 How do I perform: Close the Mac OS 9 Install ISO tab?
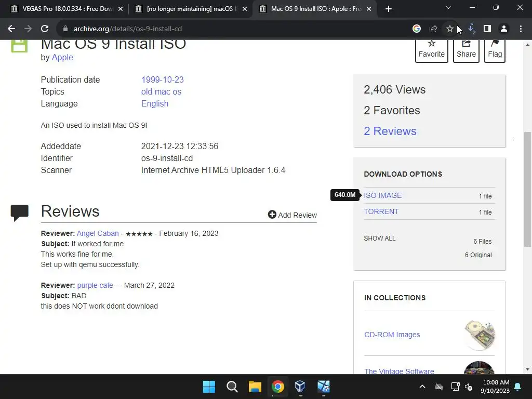click(x=369, y=9)
